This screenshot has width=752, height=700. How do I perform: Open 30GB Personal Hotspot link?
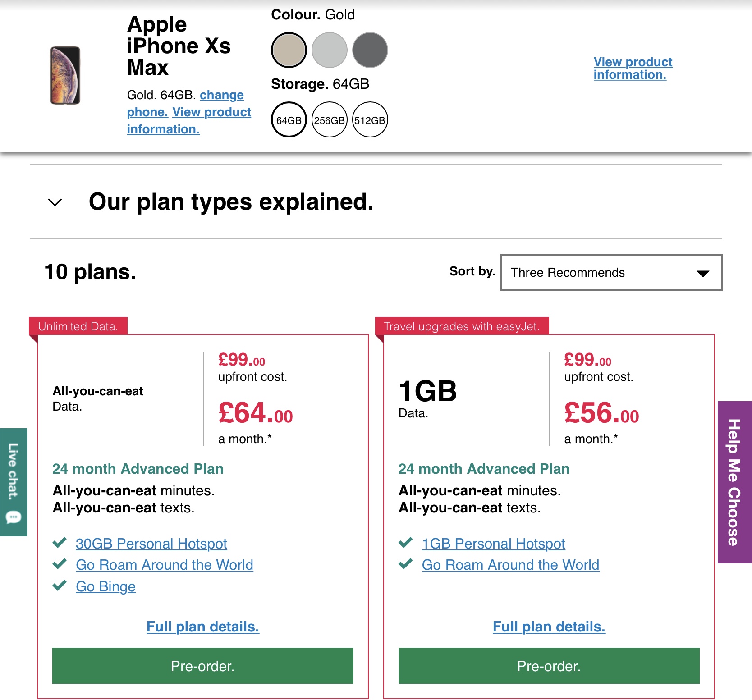click(x=151, y=544)
